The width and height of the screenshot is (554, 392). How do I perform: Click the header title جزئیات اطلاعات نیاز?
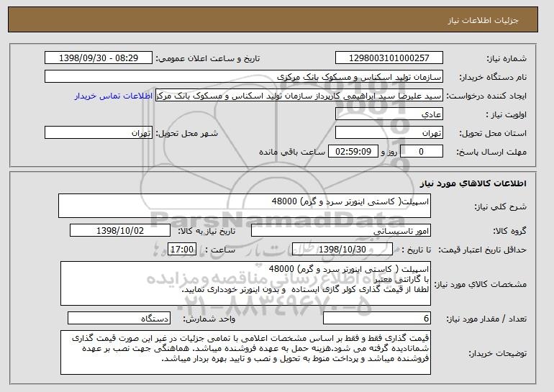[483, 20]
